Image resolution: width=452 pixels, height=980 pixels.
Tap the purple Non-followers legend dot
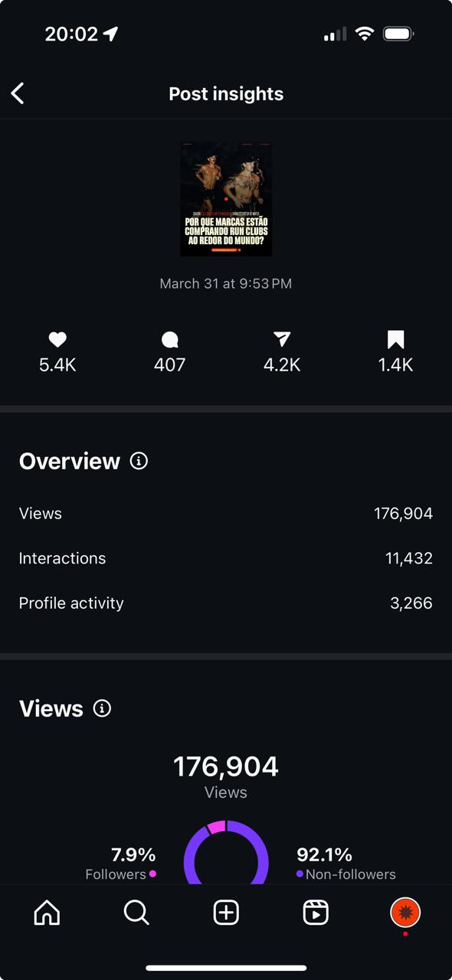300,874
